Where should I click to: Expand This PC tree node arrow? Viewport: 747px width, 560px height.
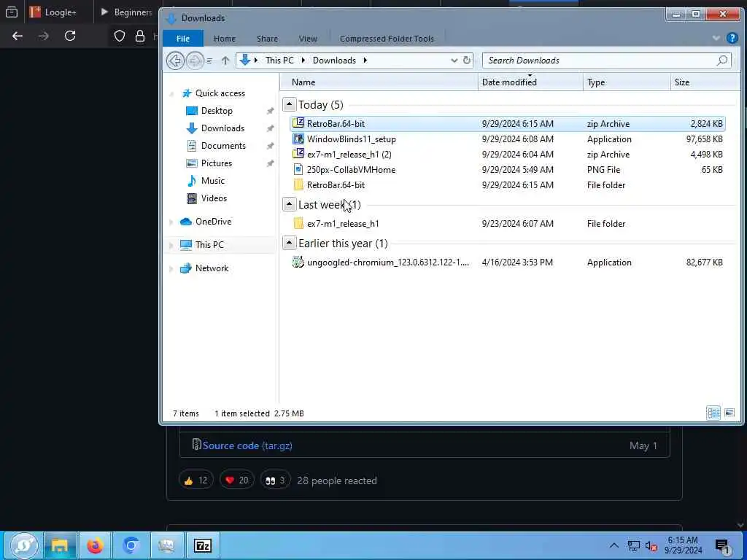[x=171, y=245]
